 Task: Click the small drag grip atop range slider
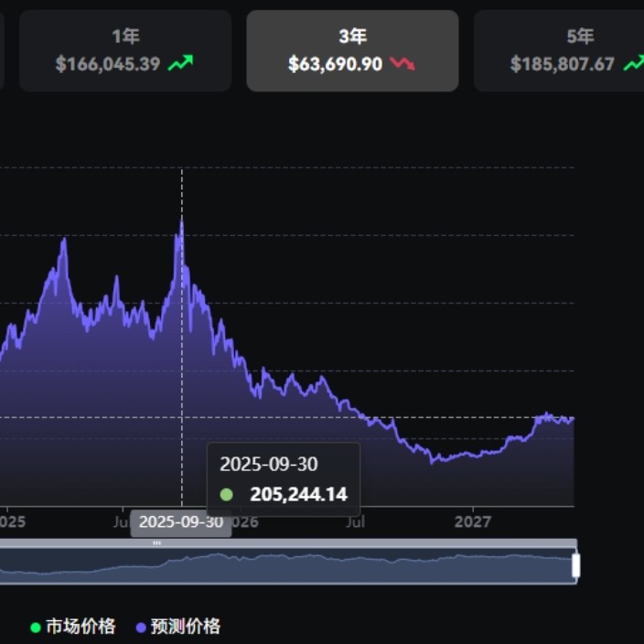coord(156,542)
